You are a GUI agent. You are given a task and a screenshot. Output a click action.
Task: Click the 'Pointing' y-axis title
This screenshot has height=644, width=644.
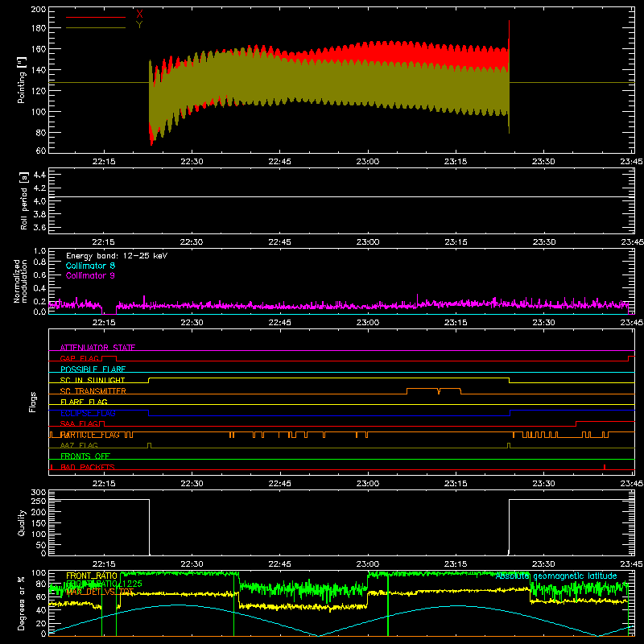point(22,80)
